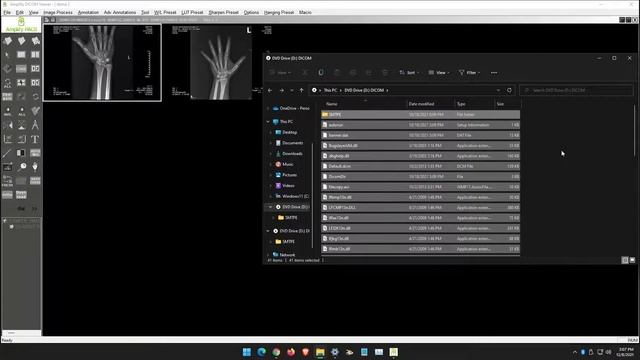The image size is (640, 360).
Task: Collapse the This PC tree node
Action: 268,122
